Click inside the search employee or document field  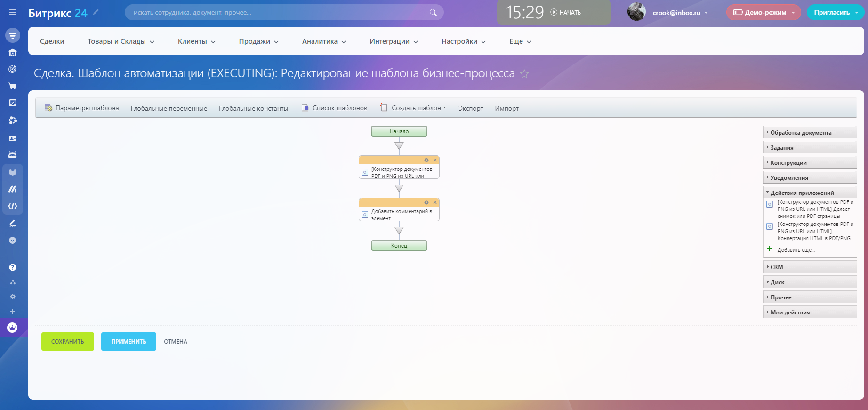coord(284,13)
